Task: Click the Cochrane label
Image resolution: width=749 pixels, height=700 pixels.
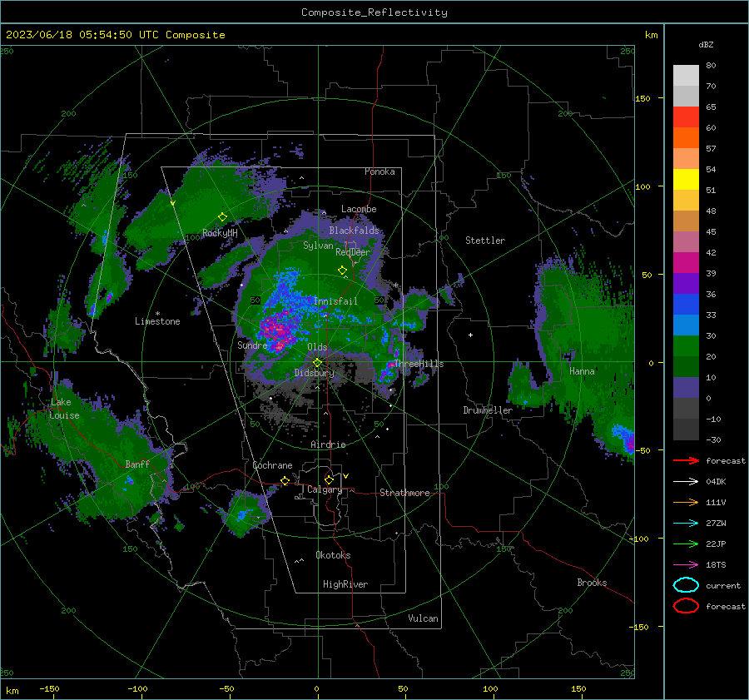Action: (x=272, y=465)
